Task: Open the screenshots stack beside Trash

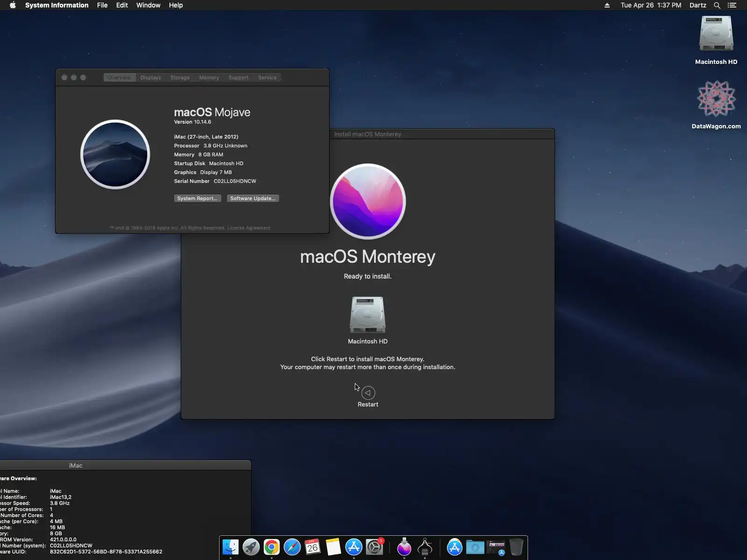Action: [x=496, y=547]
